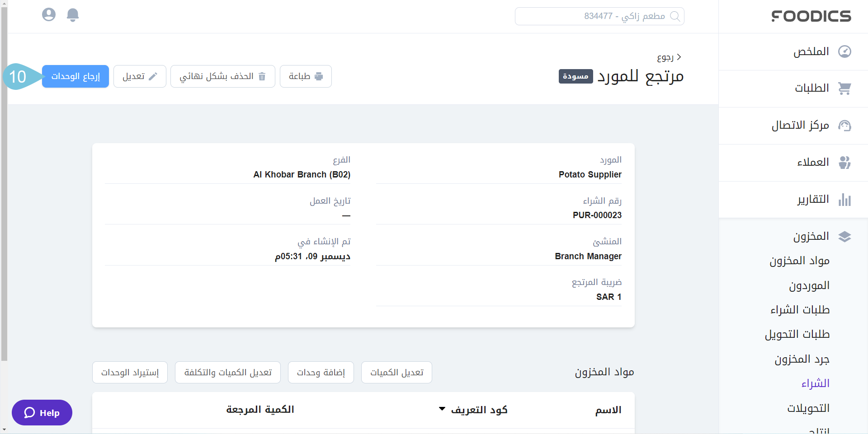Click the restaurant search input field
Screen dimensions: 868x434
point(592,16)
